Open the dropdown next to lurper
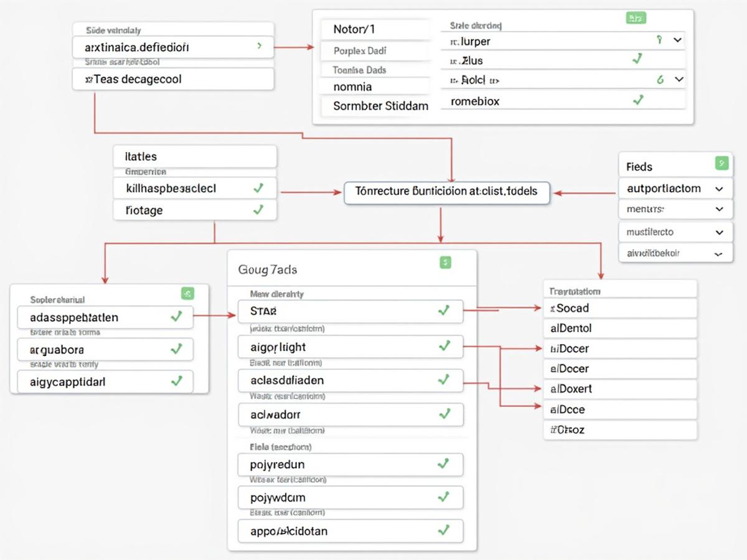The image size is (747, 560). [x=678, y=40]
